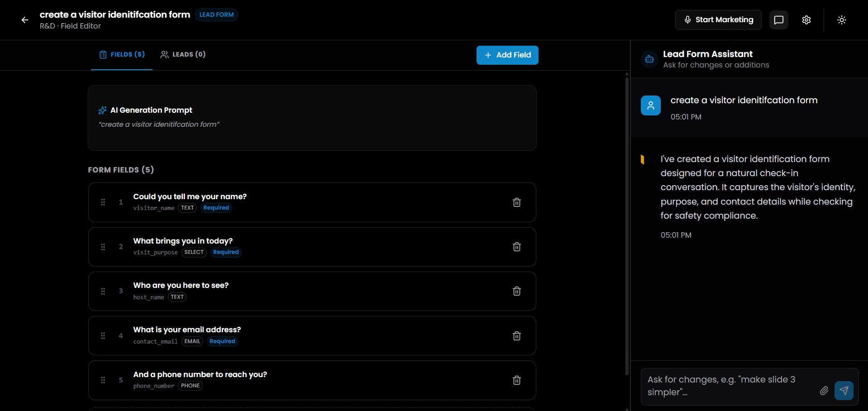This screenshot has width=868, height=411.
Task: Click the form fields list scrollbar
Action: (x=627, y=226)
